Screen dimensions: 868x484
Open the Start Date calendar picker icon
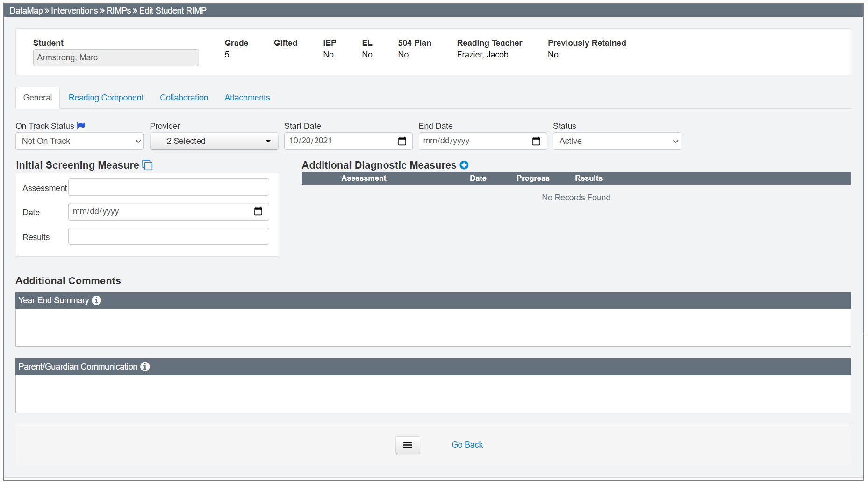click(402, 141)
